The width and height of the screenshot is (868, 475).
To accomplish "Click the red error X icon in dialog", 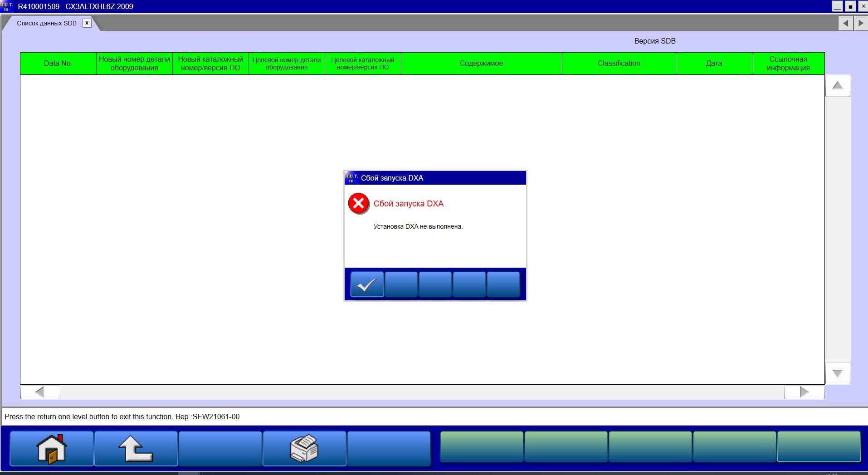I will (x=358, y=204).
